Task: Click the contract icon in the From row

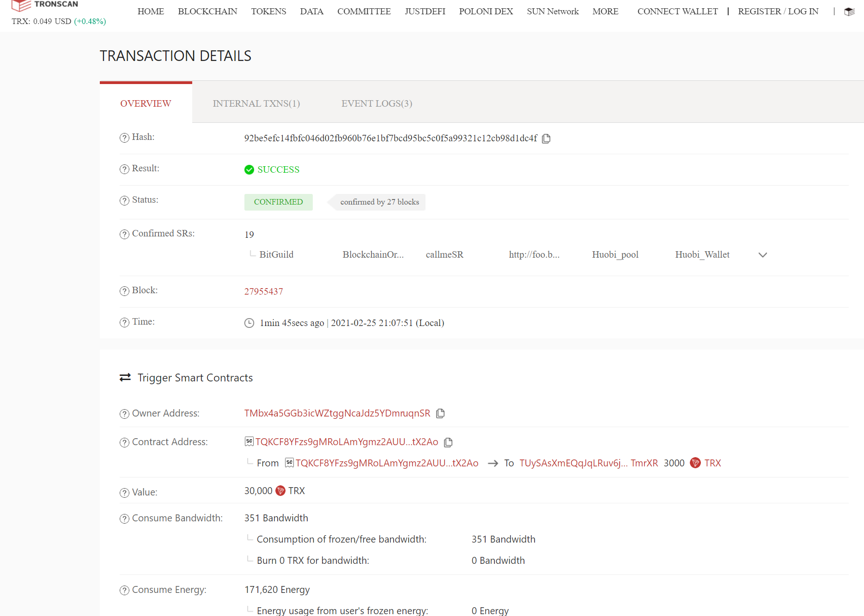Action: click(x=289, y=463)
